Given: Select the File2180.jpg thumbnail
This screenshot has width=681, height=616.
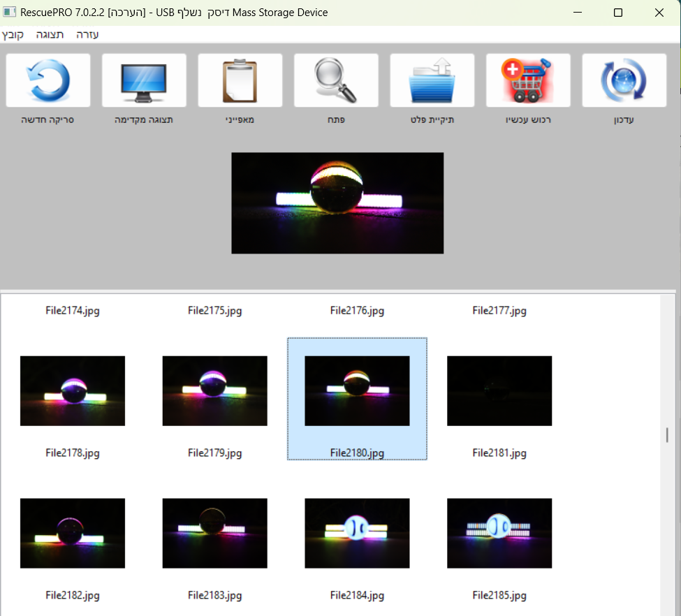Looking at the screenshot, I should tap(357, 391).
